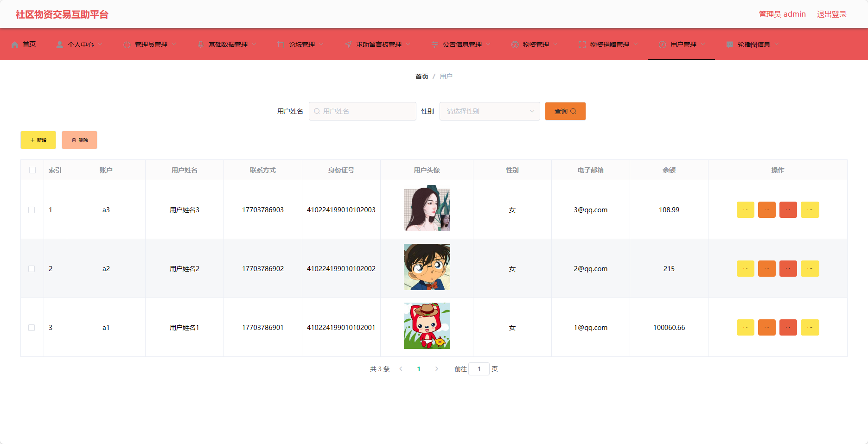The width and height of the screenshot is (868, 444).
Task: Click the yellow 新增 add button
Action: click(38, 140)
